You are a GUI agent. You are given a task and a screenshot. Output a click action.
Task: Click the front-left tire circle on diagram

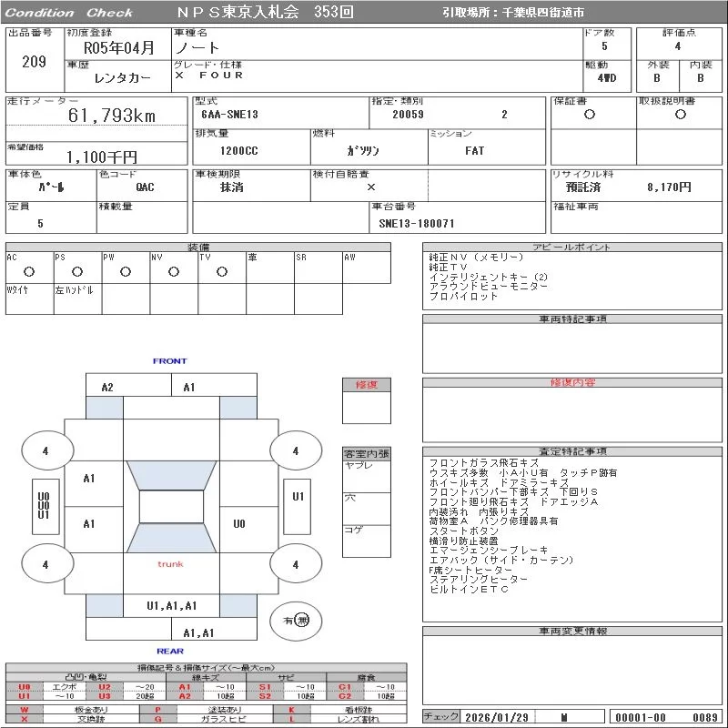click(x=45, y=450)
